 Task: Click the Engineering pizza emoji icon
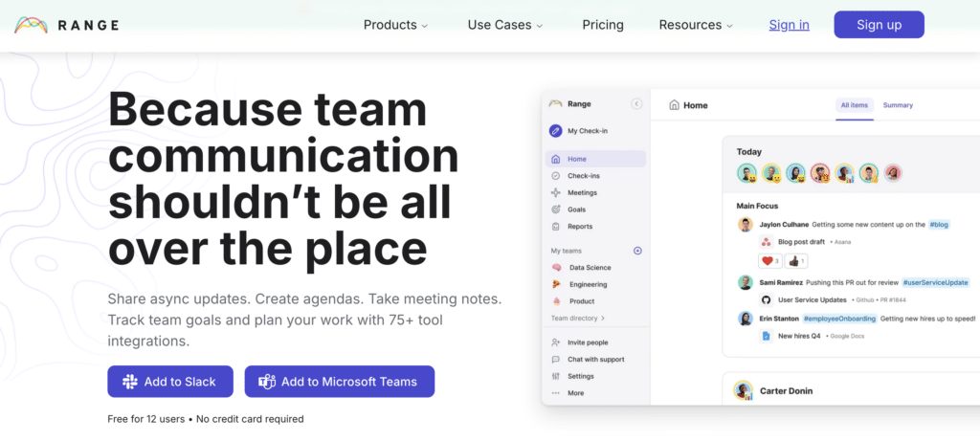coord(557,284)
